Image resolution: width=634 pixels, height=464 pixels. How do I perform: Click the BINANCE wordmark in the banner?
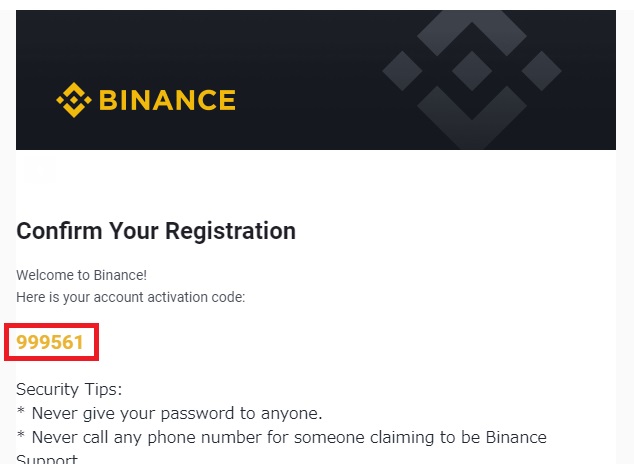167,100
